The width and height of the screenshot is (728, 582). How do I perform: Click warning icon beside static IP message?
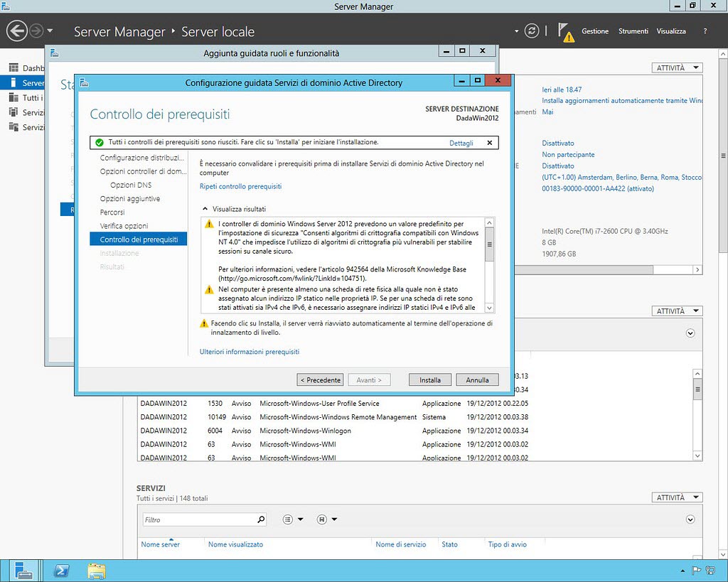(x=210, y=290)
